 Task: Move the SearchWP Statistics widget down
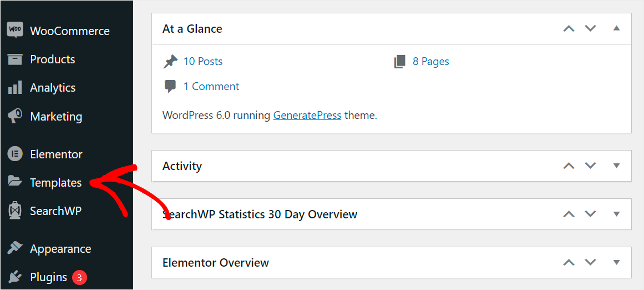[590, 214]
